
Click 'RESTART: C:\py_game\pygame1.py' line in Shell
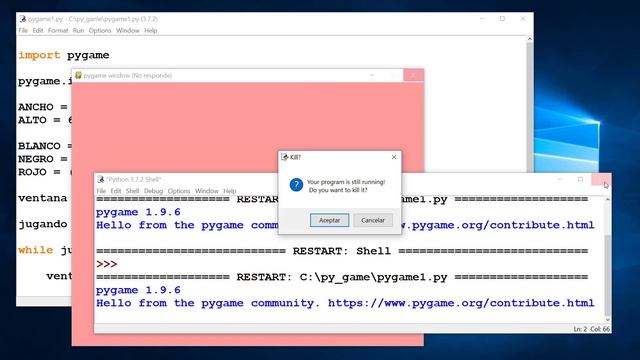pyautogui.click(x=342, y=277)
